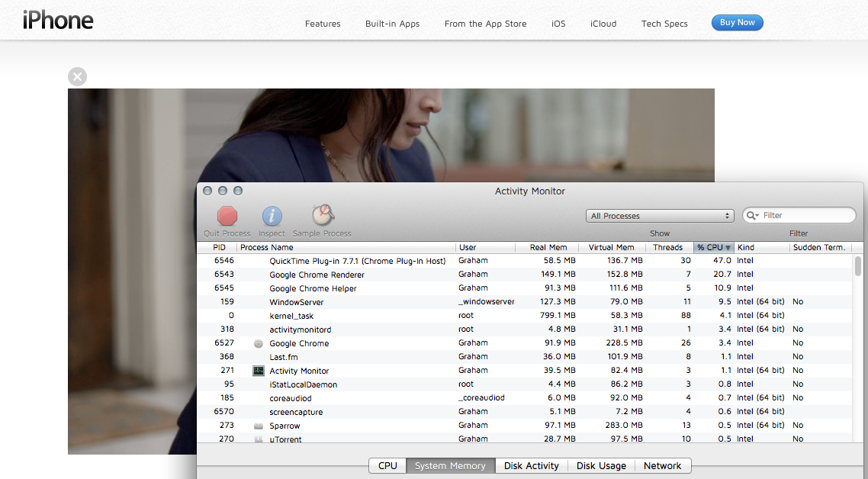Click the 88 threads value
Image resolution: width=868 pixels, height=479 pixels.
tap(686, 315)
